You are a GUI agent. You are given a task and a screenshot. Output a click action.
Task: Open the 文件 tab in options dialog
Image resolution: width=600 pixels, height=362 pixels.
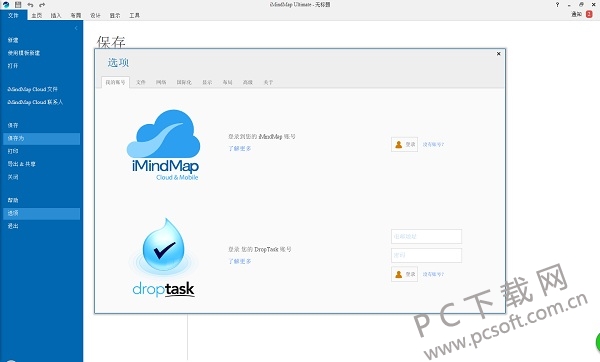[141, 82]
